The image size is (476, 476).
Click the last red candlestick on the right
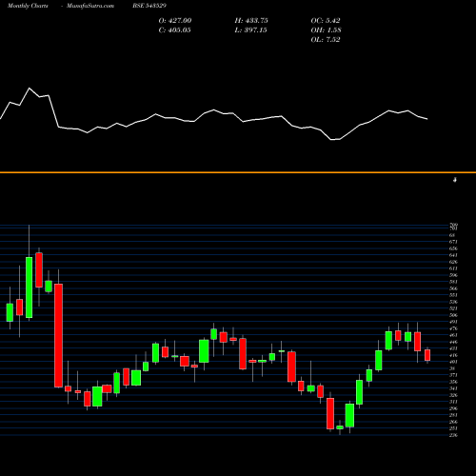[x=427, y=355]
